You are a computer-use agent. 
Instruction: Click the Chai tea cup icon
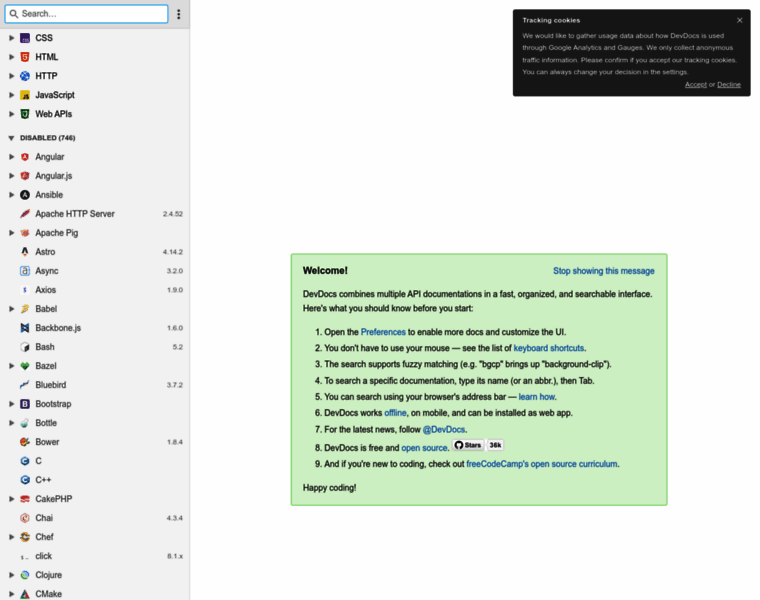25,518
